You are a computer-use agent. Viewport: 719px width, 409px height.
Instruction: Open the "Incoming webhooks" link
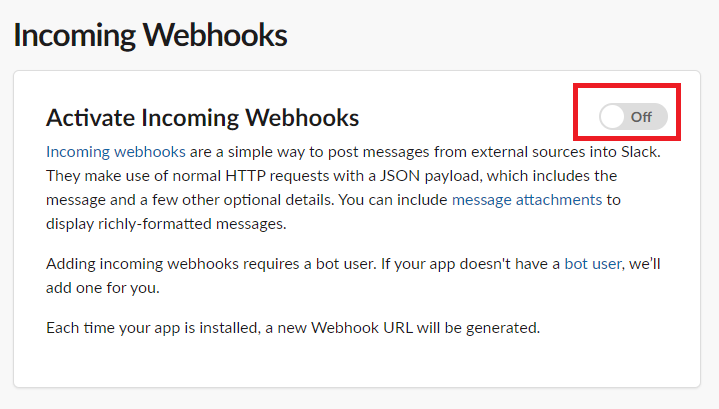point(116,152)
